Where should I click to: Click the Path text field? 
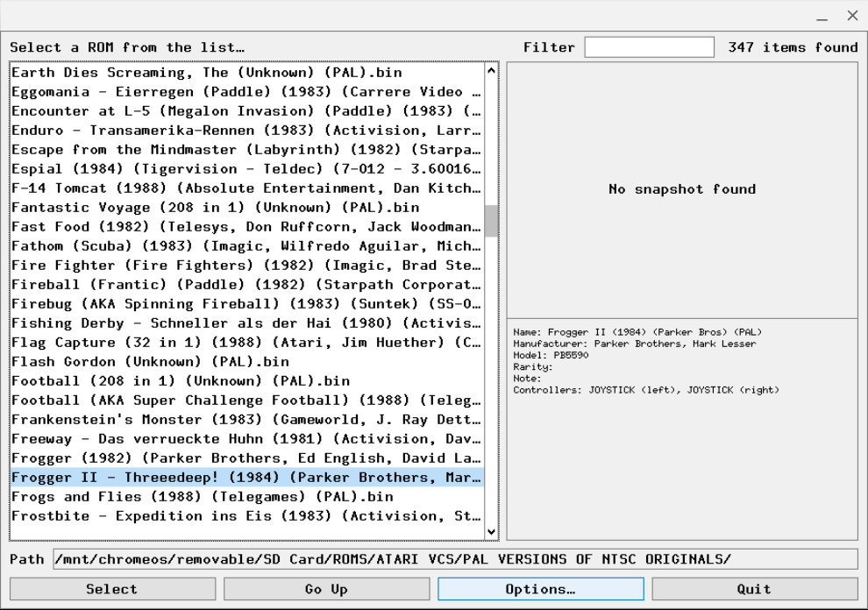click(456, 559)
